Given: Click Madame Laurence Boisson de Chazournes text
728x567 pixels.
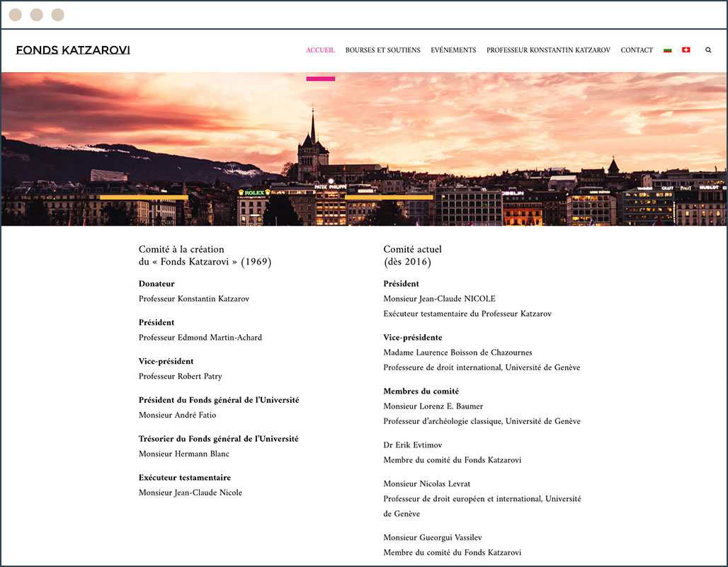Looking at the screenshot, I should click(457, 353).
